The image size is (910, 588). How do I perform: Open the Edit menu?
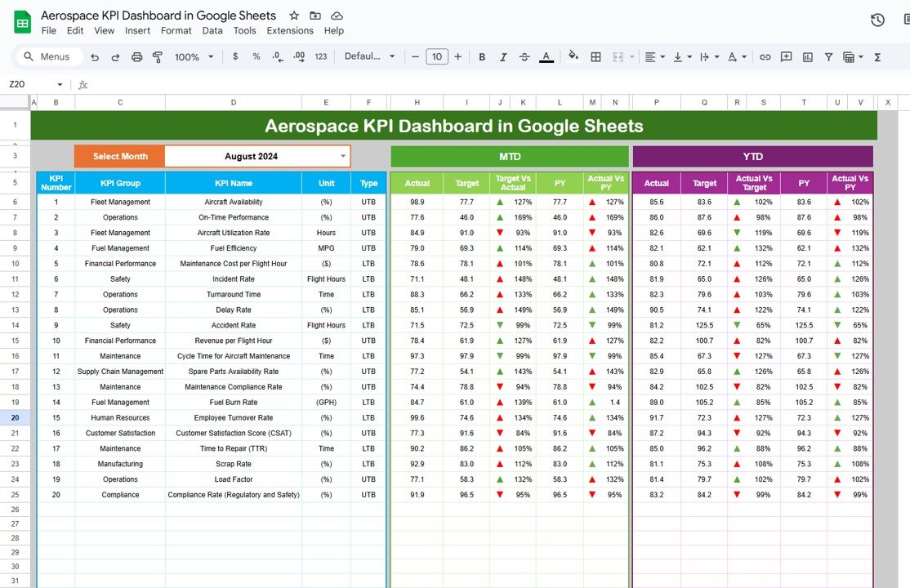point(75,31)
